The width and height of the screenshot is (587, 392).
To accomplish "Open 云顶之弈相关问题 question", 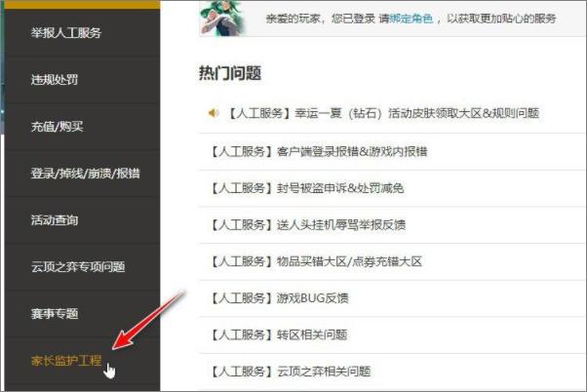I will [x=290, y=372].
